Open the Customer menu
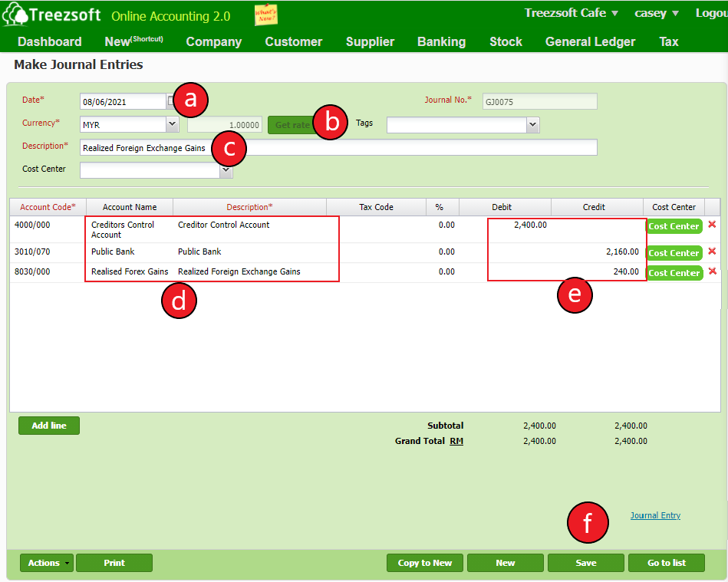This screenshot has height=582, width=728. pyautogui.click(x=294, y=41)
